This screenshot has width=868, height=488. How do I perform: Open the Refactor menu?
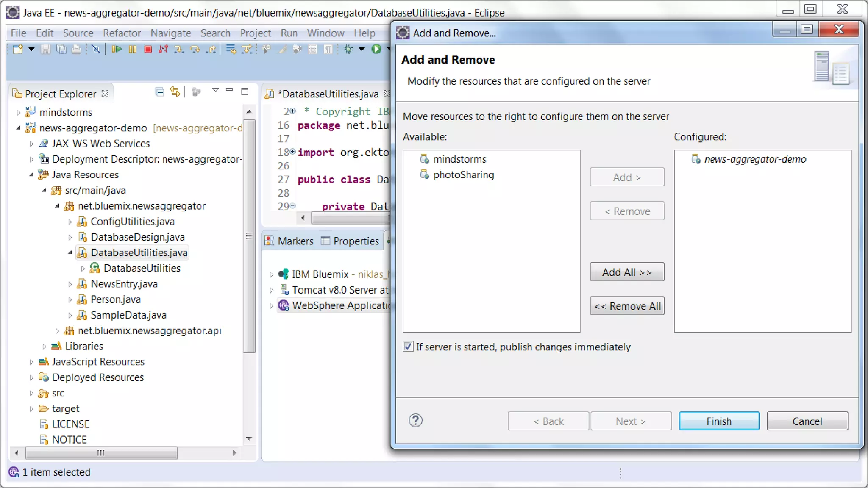tap(122, 33)
